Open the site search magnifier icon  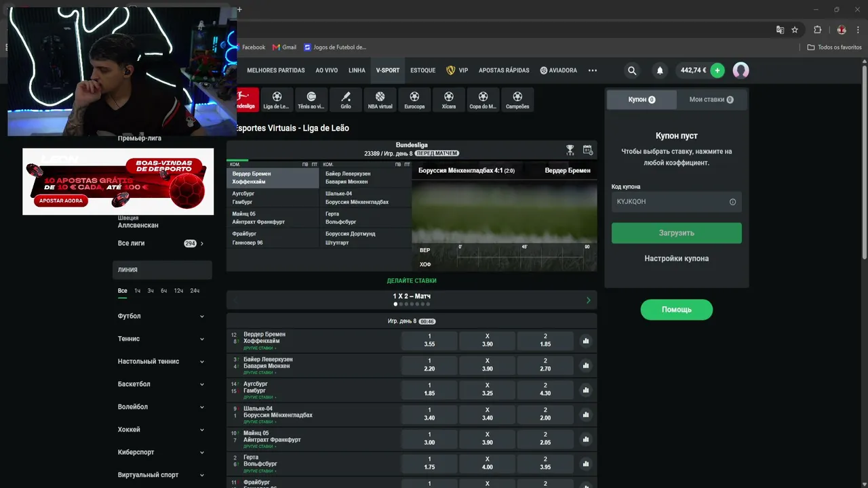632,70
